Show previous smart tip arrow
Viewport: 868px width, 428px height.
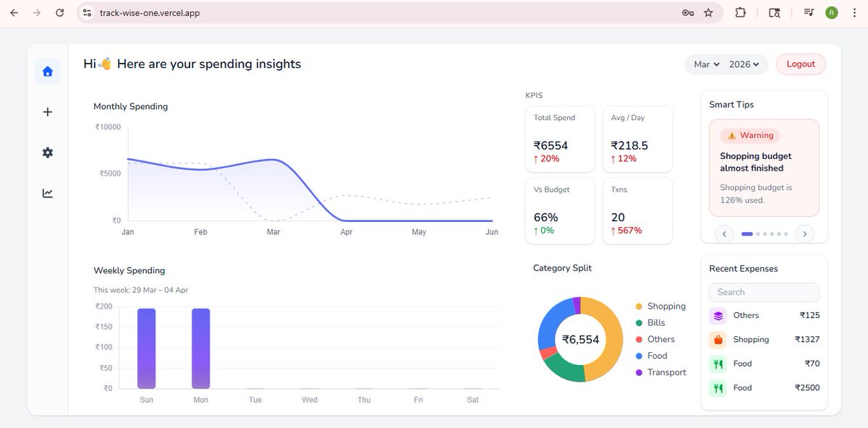[x=724, y=234]
